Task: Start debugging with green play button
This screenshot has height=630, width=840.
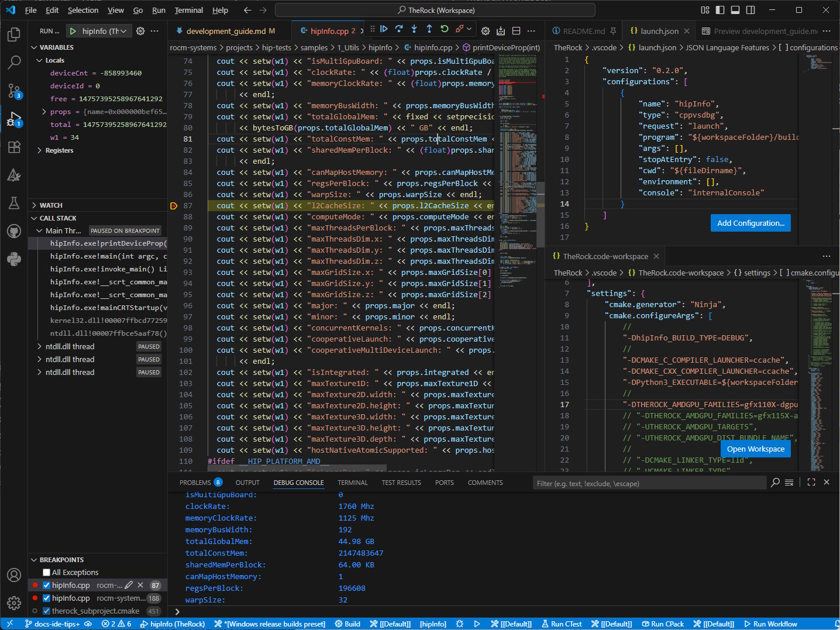Action: click(x=73, y=31)
